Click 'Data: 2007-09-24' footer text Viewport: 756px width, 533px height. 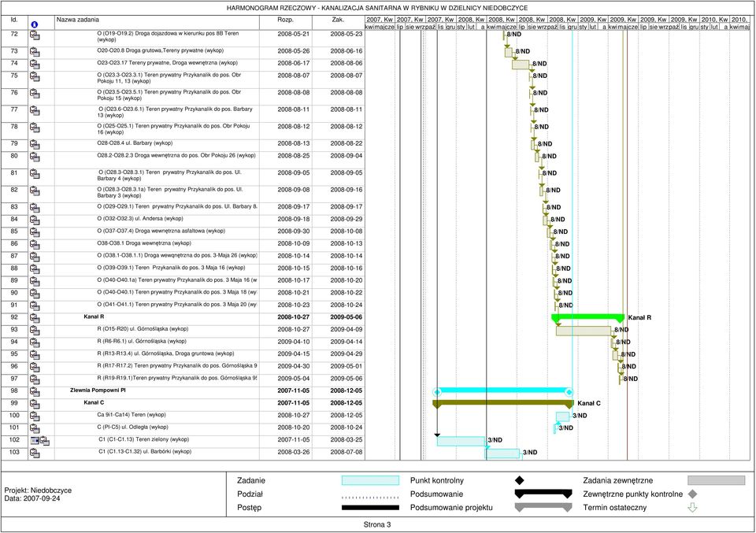pos(32,499)
